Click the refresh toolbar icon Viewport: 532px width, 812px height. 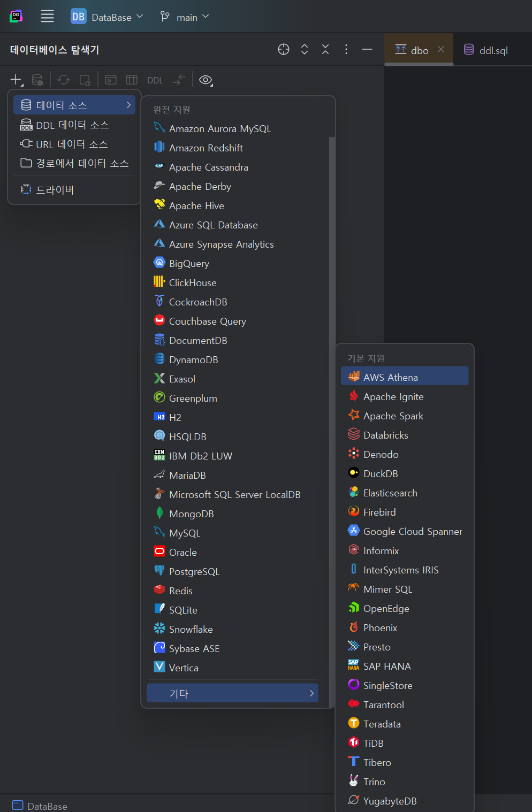click(x=64, y=80)
